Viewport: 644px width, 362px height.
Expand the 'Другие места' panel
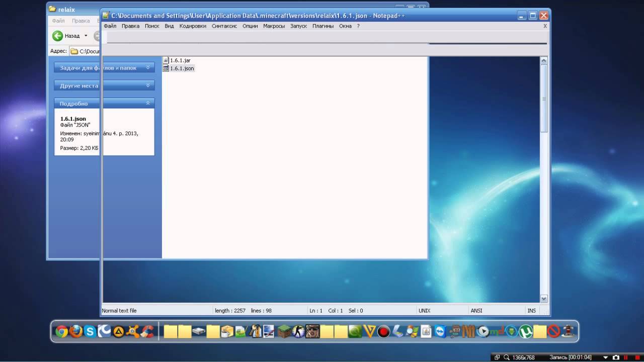(148, 85)
